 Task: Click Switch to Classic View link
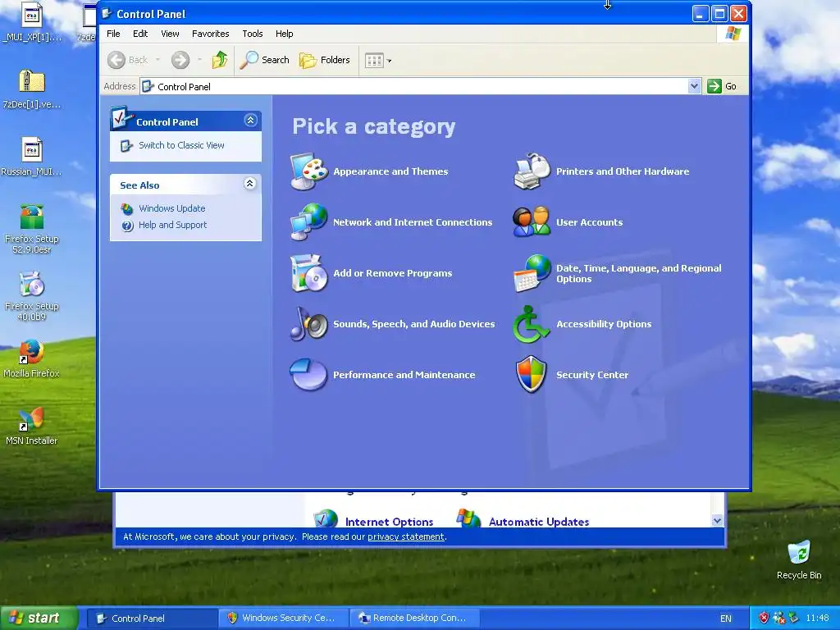tap(181, 145)
